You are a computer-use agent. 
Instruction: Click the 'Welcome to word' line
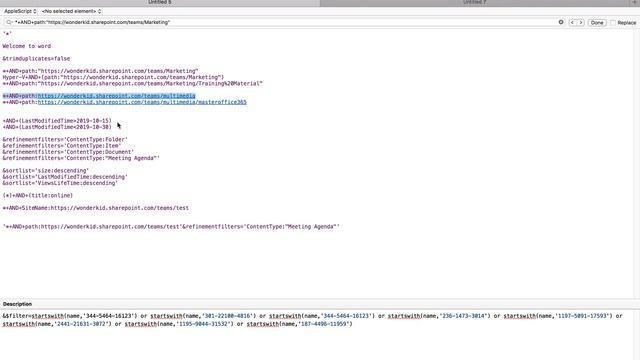27,46
